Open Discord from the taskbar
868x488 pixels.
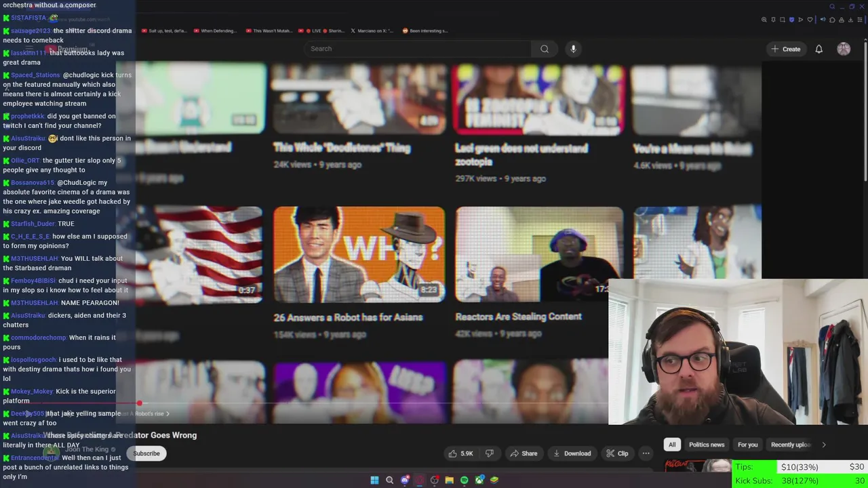(x=405, y=480)
